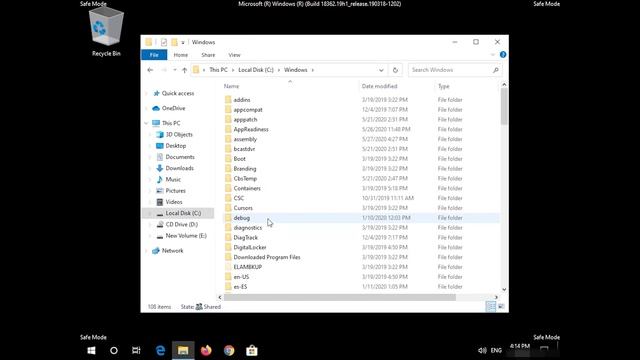Open the recent locations dropdown arrow
Screen dimensions: 640x360
click(175, 70)
